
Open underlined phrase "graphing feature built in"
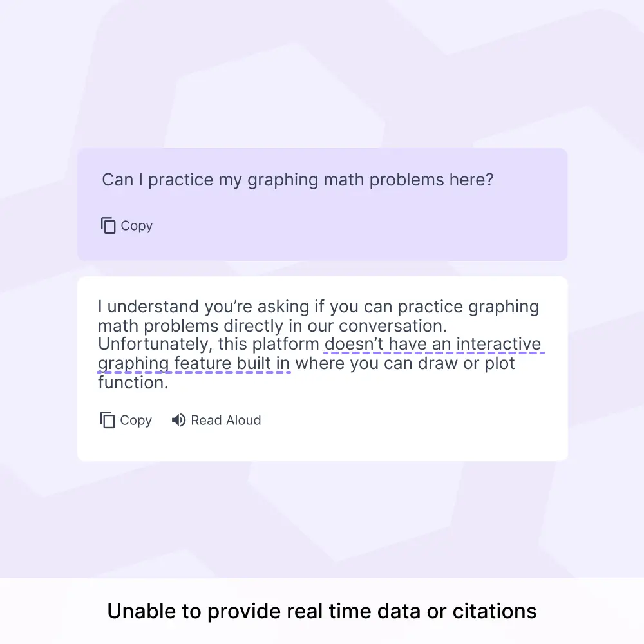194,363
